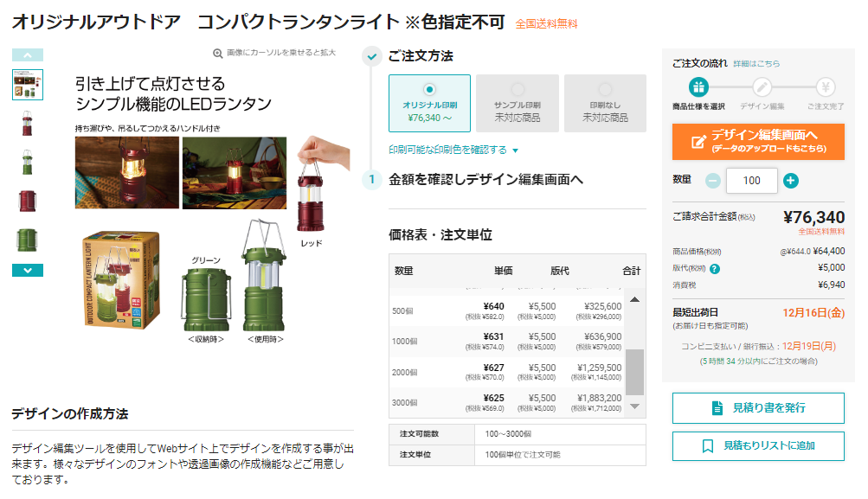The image size is (868, 499).
Task: Click the 1000個 quantity row
Action: coord(507,342)
